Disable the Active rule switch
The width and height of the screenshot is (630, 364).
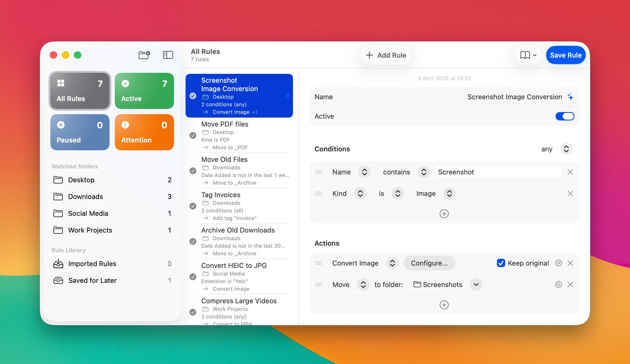point(565,116)
